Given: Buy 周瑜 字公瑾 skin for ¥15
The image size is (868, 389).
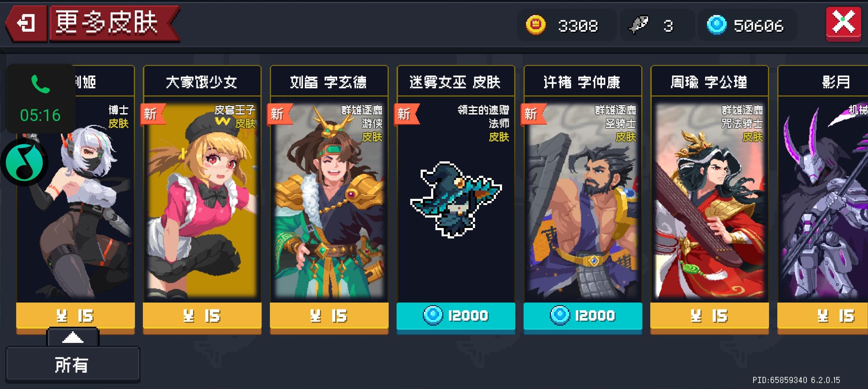Looking at the screenshot, I should (x=709, y=316).
